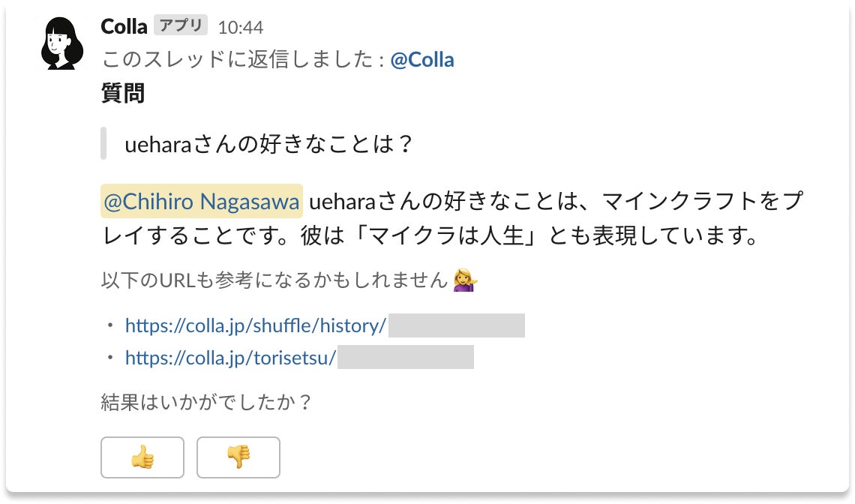The width and height of the screenshot is (855, 504).
Task: Click the @Chihiro Nagasawa mention
Action: tap(202, 202)
